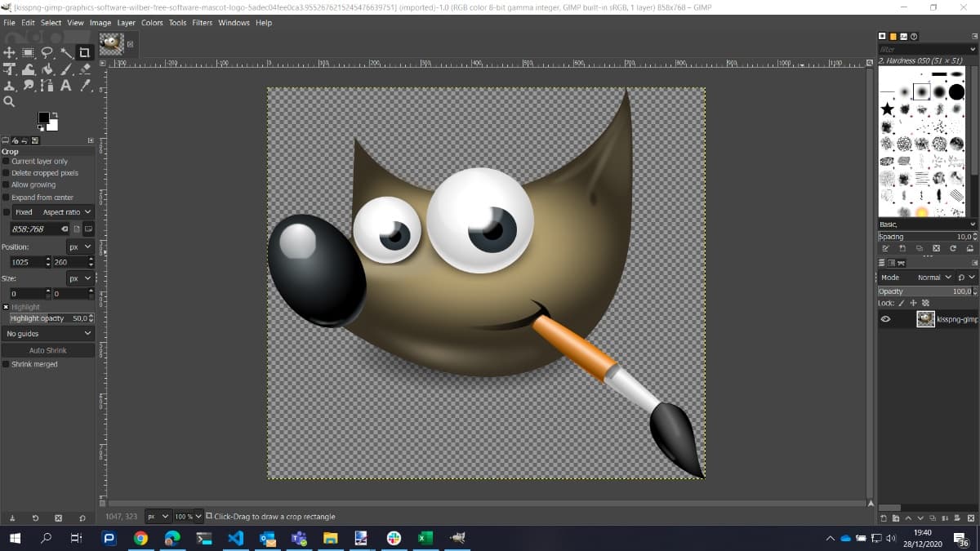Screen dimensions: 980x551
Task: Clear the 858:768 aspect ratio entry
Action: click(x=63, y=229)
